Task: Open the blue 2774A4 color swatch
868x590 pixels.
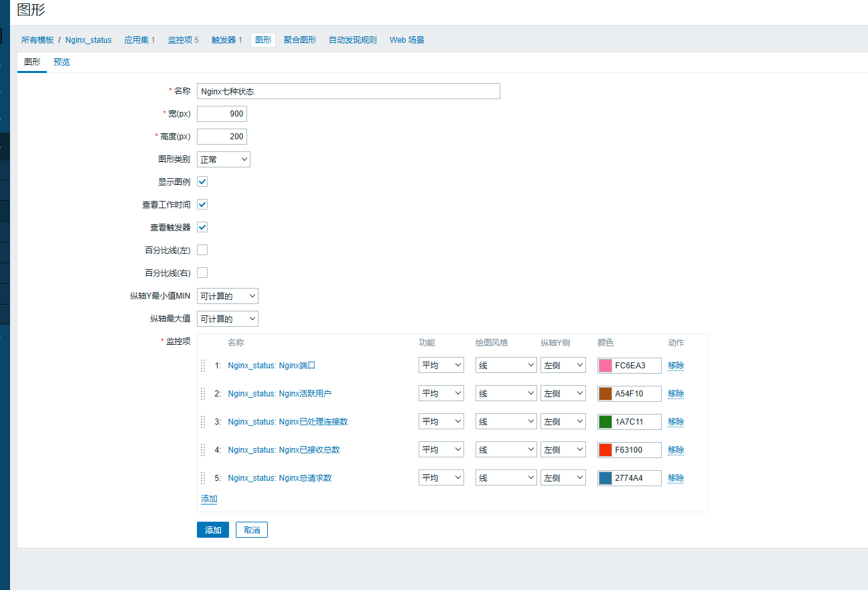Action: point(605,478)
